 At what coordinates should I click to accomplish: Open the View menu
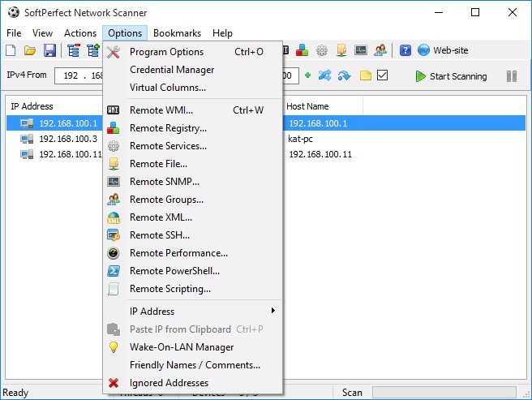coord(42,33)
